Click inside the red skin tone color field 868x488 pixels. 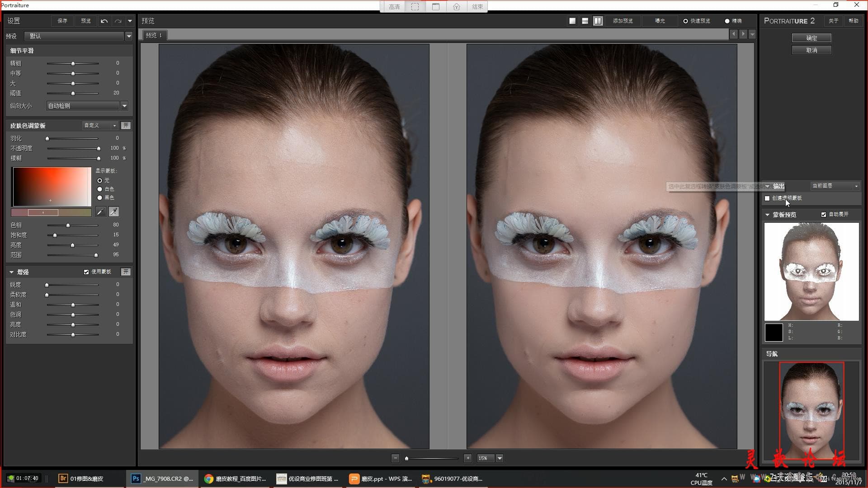[x=52, y=187]
